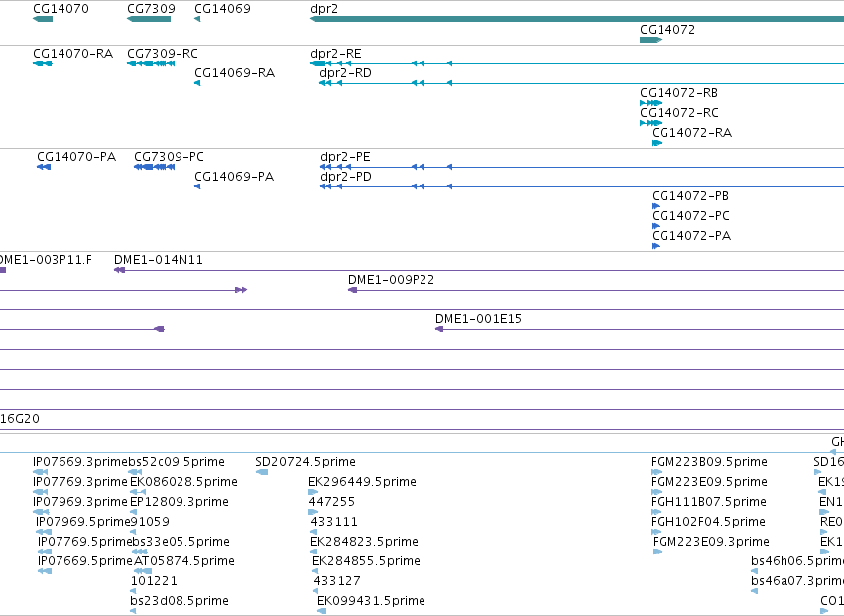Select EST label FGH102F04.5prime
Image resolution: width=844 pixels, height=616 pixels.
[x=708, y=522]
